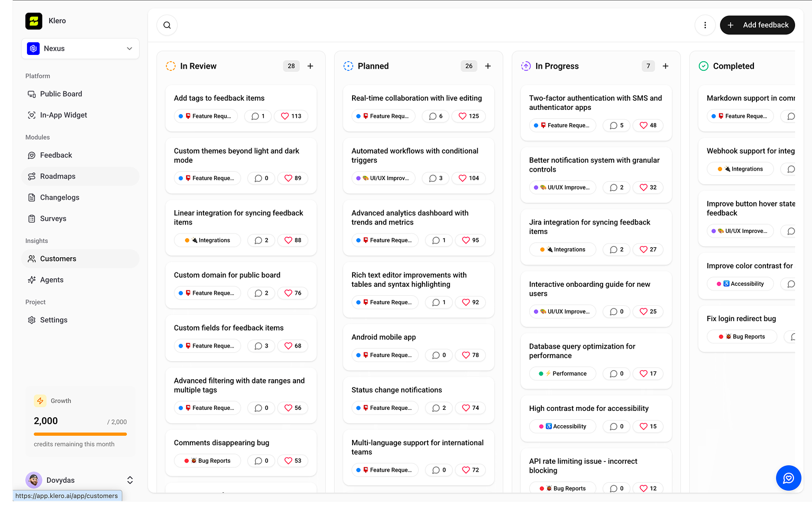812x516 pixels.
Task: Add a card to In Review column
Action: point(310,66)
